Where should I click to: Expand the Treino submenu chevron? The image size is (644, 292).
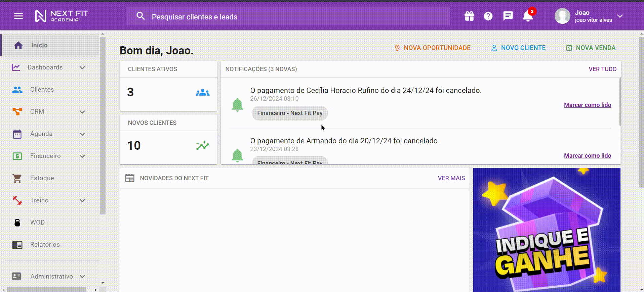(x=82, y=200)
